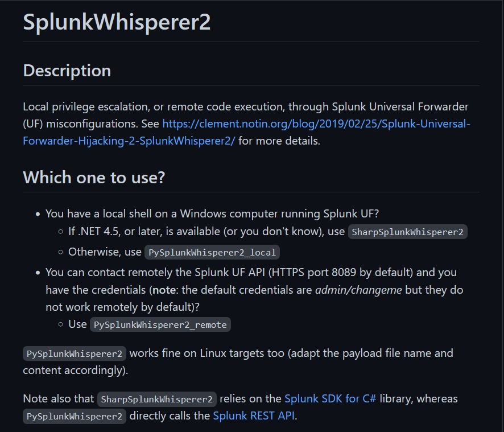This screenshot has width=504, height=432.
Task: Follow the Splunk REST API link
Action: tap(254, 415)
